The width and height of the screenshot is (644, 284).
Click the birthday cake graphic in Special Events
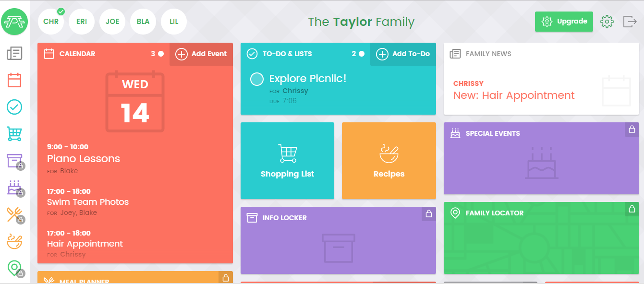(x=542, y=163)
